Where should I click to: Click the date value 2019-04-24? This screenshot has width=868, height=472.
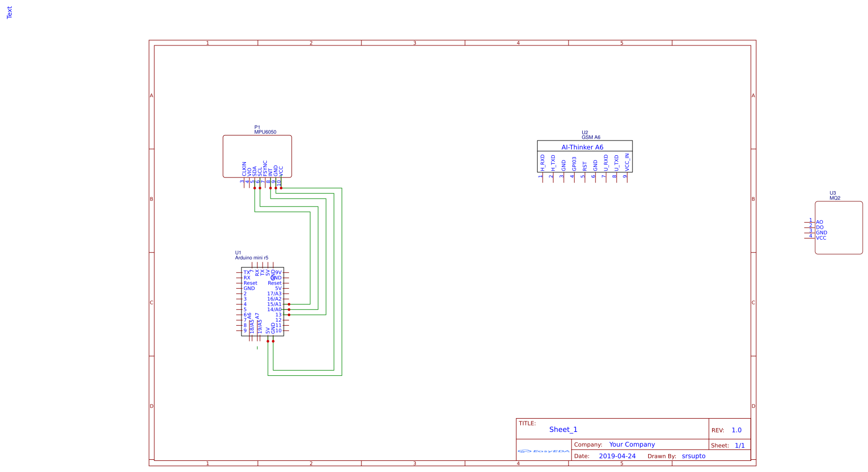(x=618, y=456)
